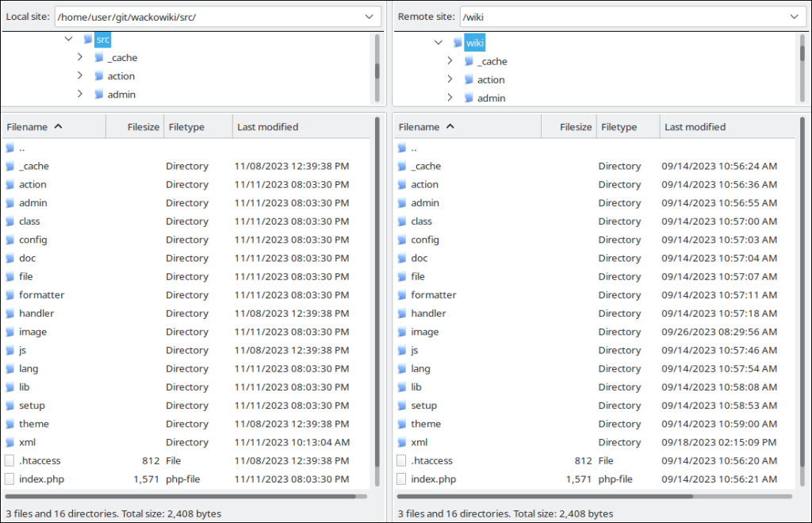Open the Remote site path dropdown
The image size is (812, 523).
coord(796,16)
